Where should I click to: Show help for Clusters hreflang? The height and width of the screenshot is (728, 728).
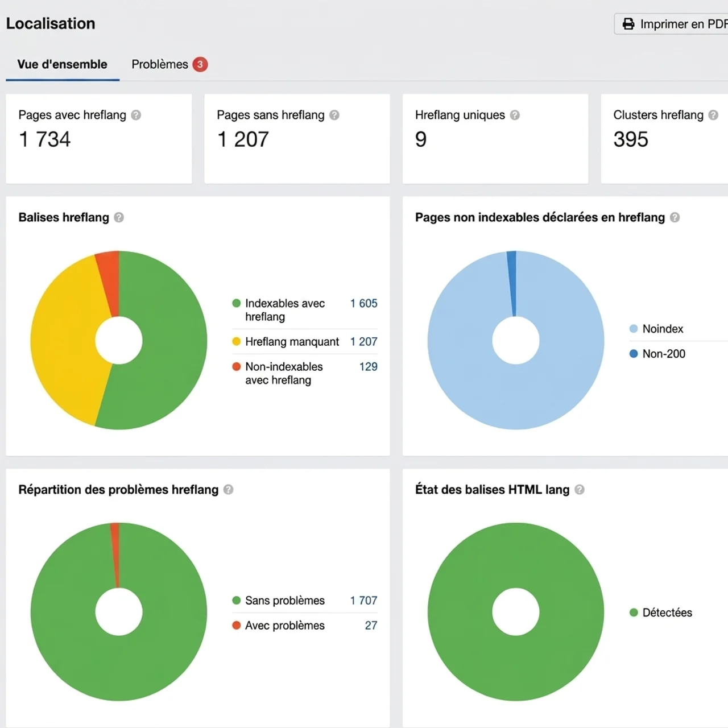pyautogui.click(x=713, y=115)
